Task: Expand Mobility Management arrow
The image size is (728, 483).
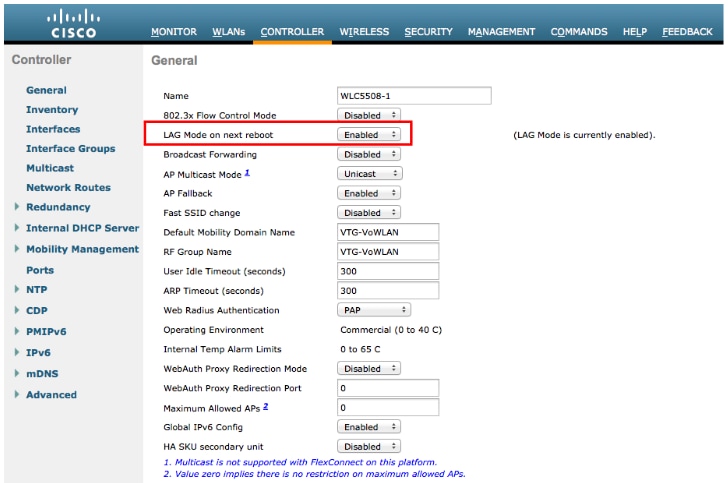Action: coord(17,248)
